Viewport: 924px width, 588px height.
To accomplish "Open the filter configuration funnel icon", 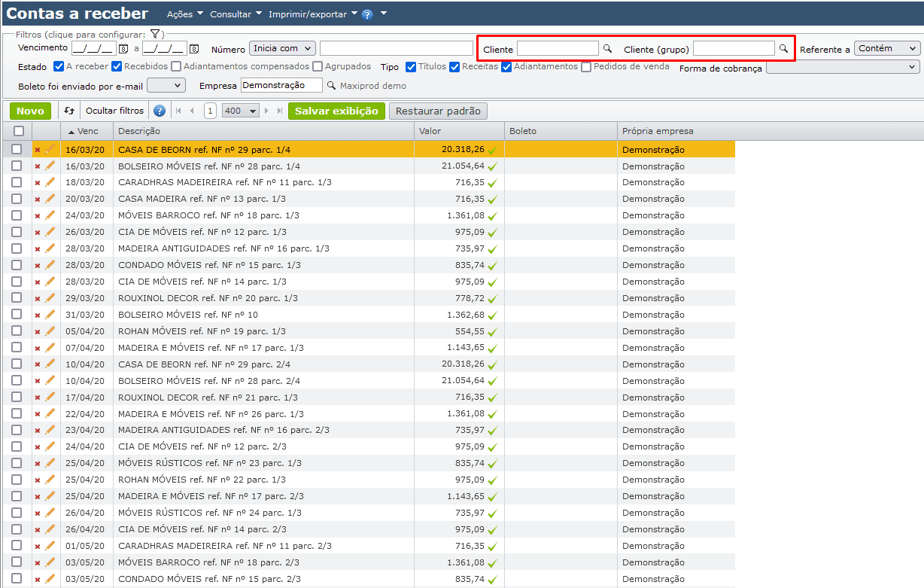I will click(x=155, y=34).
